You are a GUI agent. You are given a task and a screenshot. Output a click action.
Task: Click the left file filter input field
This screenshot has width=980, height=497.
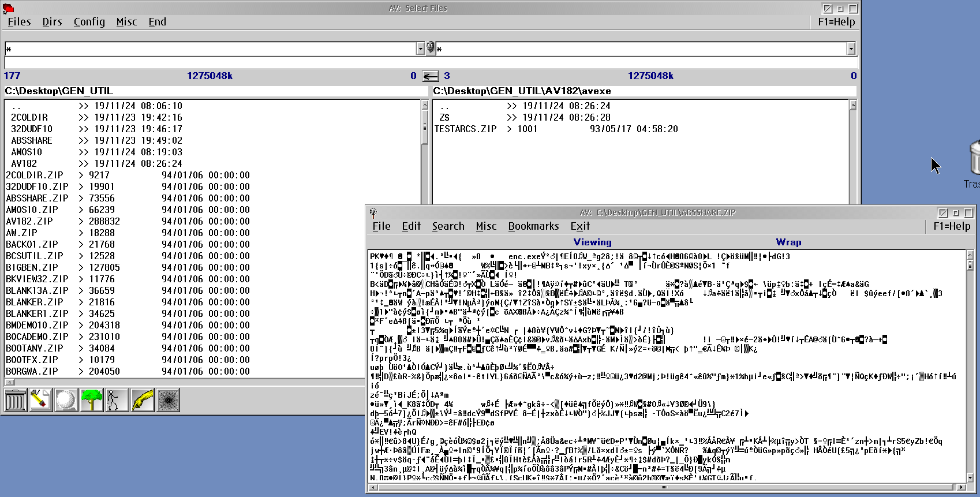[211, 49]
